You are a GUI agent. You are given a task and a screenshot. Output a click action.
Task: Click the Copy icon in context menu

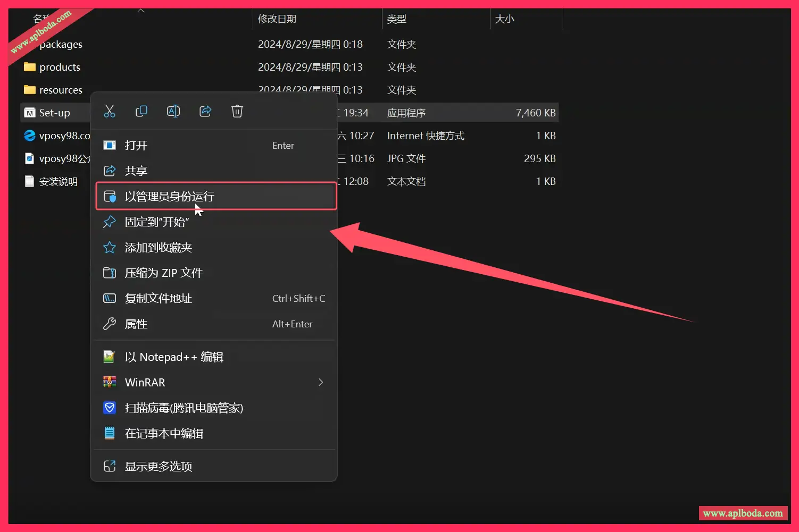coord(142,111)
